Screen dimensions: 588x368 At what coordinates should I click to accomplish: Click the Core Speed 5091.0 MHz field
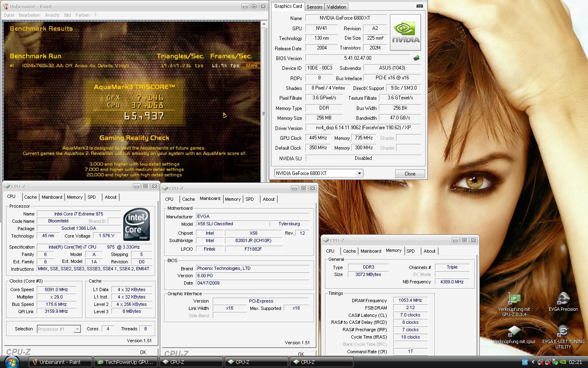(x=57, y=289)
